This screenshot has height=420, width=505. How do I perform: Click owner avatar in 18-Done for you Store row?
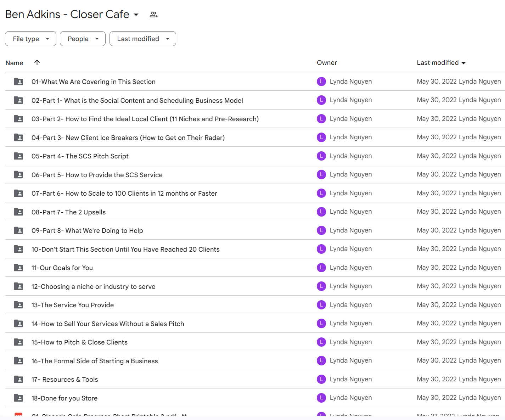[x=321, y=398]
